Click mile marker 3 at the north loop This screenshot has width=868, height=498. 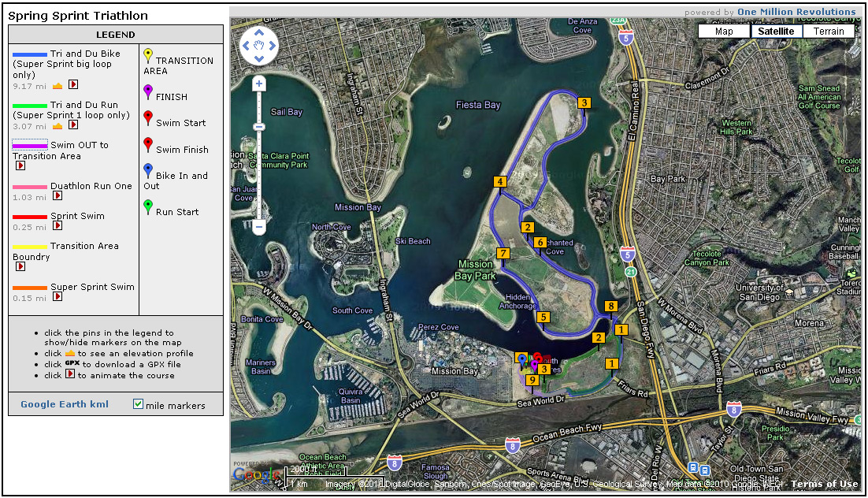pos(584,102)
